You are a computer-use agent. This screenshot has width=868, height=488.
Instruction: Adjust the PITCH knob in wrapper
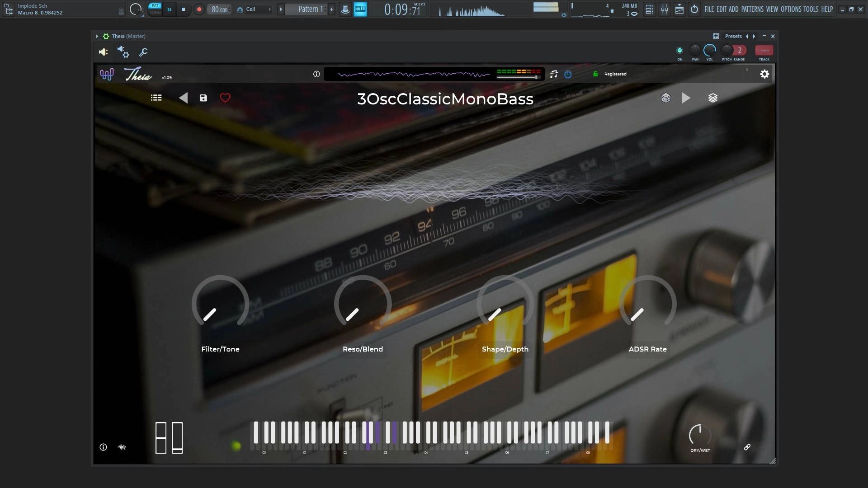point(726,50)
